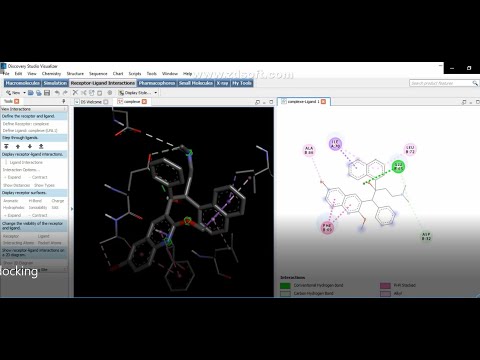
Task: Click Show Types link
Action: [x=44, y=185]
